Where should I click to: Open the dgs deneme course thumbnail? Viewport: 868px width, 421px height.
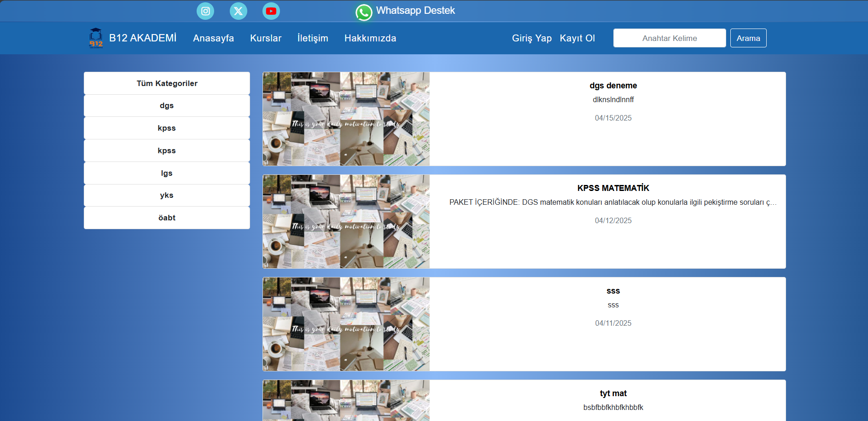point(346,119)
